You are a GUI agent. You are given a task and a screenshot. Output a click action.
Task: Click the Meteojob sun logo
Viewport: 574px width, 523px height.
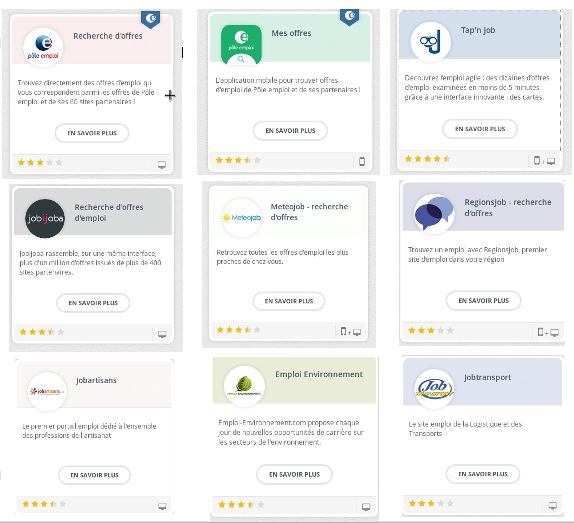242,218
